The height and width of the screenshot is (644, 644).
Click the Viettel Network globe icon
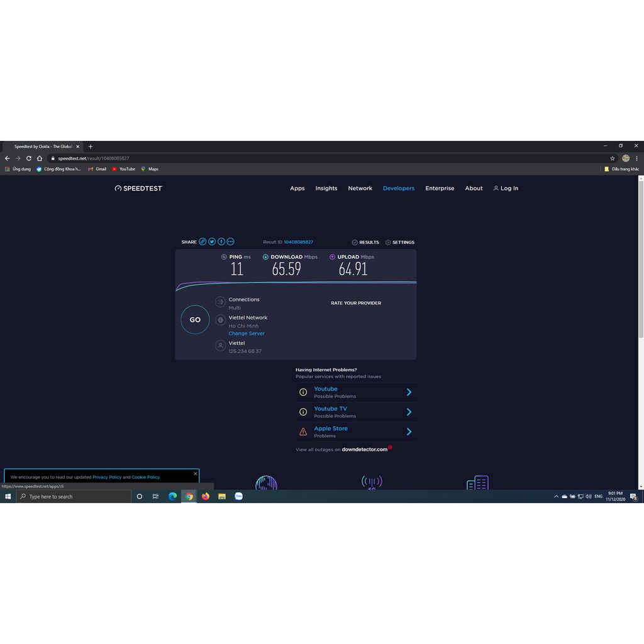pyautogui.click(x=220, y=320)
